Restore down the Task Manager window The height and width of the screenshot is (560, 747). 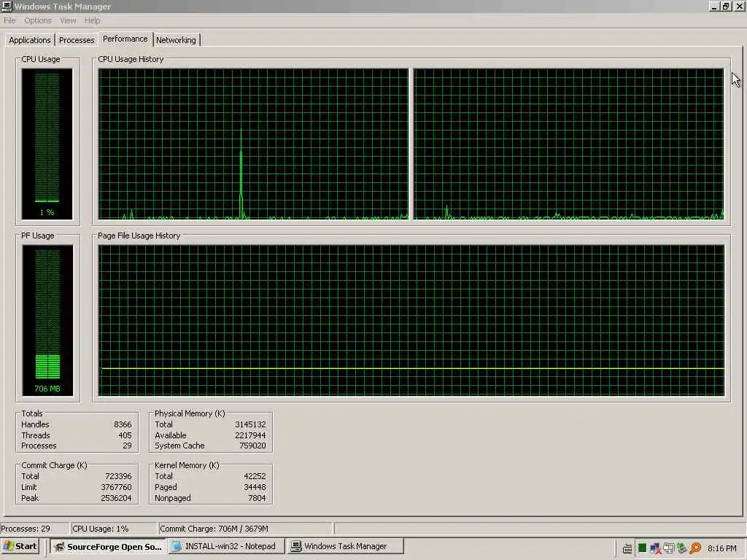click(726, 6)
